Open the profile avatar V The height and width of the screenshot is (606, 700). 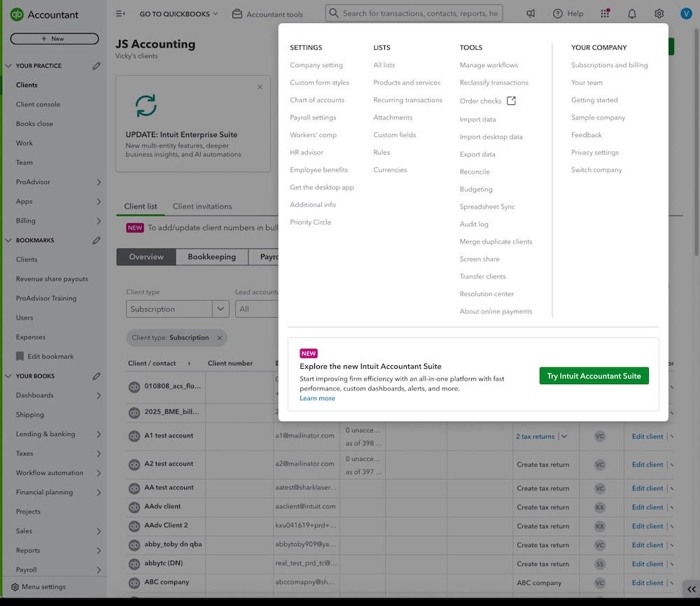pyautogui.click(x=686, y=12)
